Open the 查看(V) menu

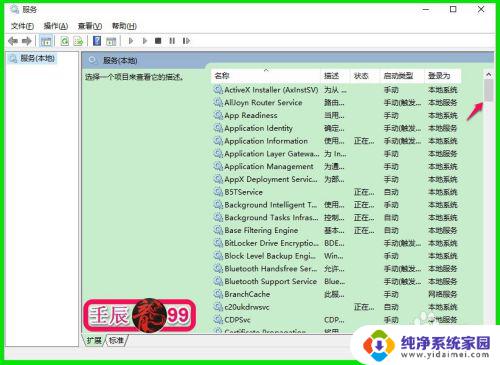click(x=90, y=26)
